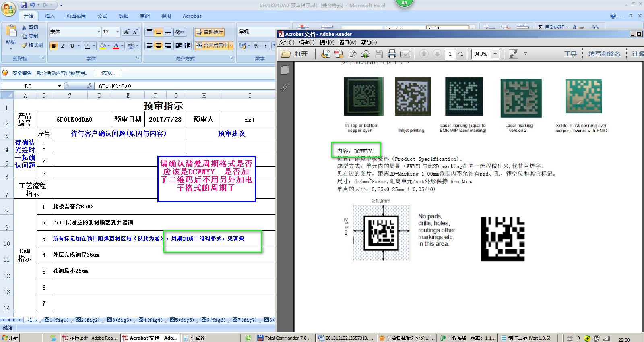644x342 pixels.
Task: Increase font size with the large A icon
Action: tap(126, 32)
